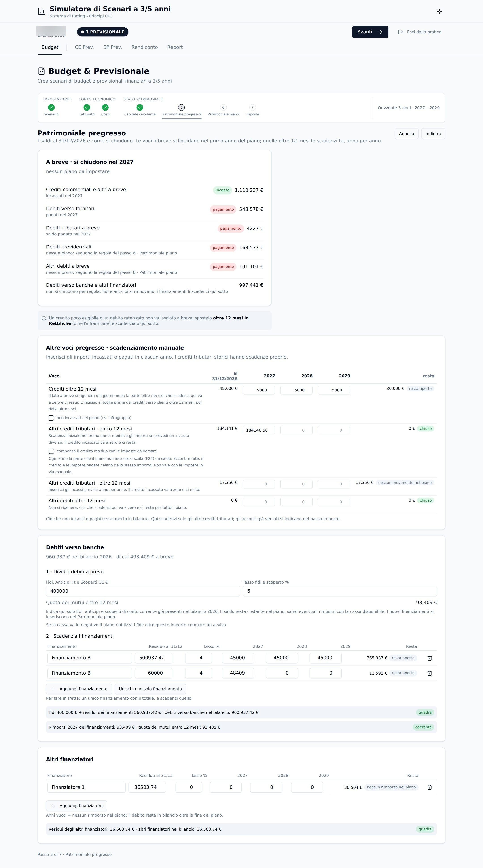
Task: Go to completed Scenario step checkmark
Action: pyautogui.click(x=51, y=107)
